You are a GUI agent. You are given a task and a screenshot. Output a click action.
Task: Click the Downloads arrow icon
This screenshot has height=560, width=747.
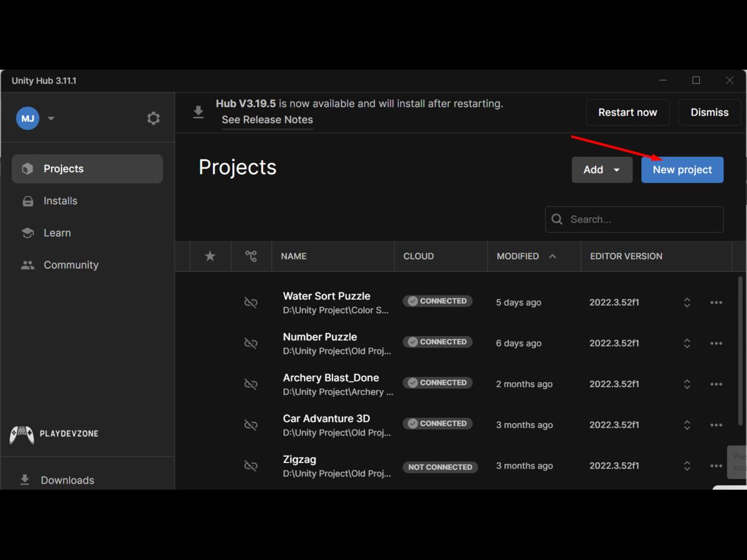[25, 480]
